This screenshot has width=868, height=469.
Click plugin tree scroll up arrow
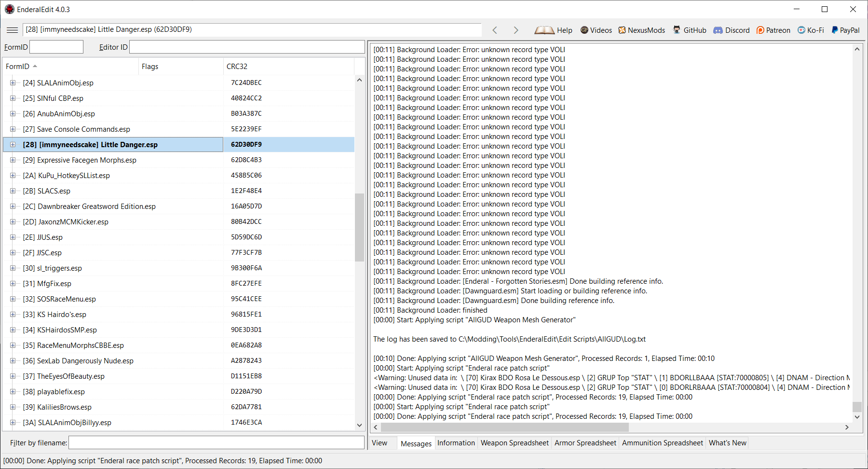coord(359,80)
